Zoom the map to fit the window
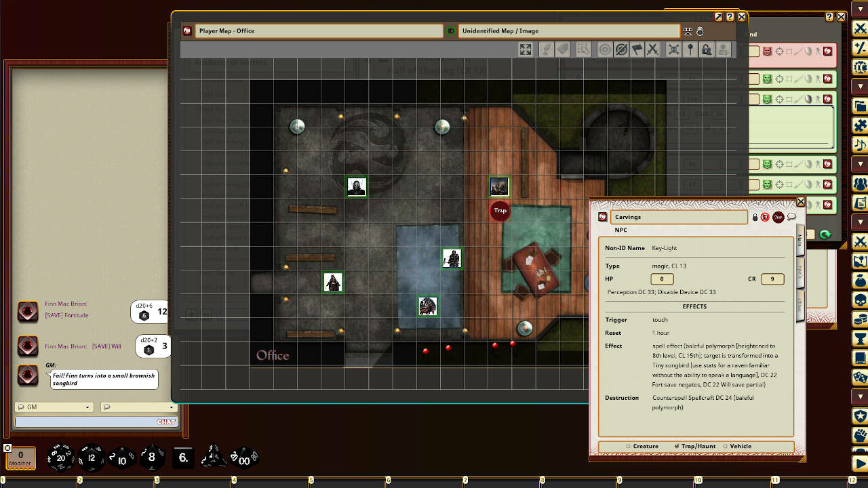 coord(525,49)
